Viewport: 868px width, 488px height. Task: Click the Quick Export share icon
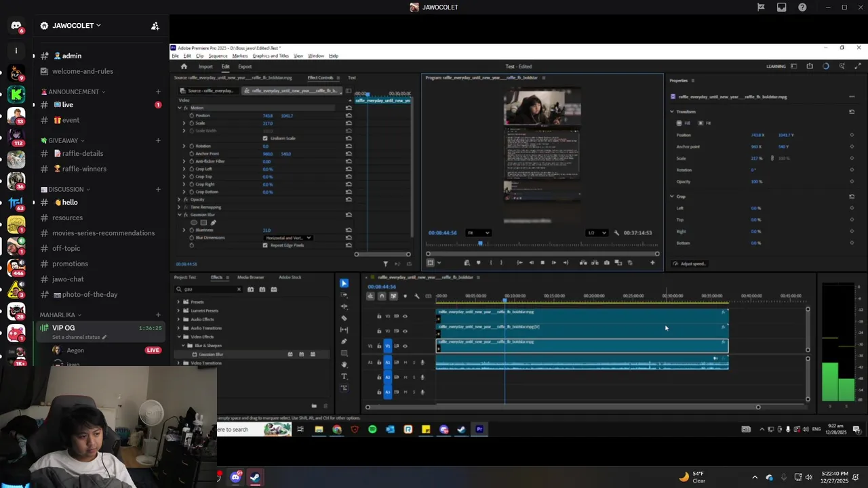pos(810,66)
